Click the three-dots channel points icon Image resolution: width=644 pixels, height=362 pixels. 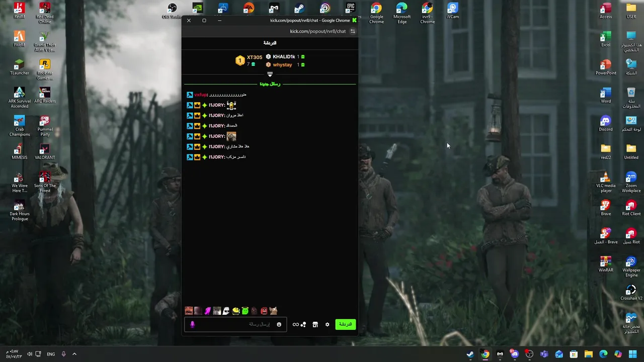coord(303,324)
